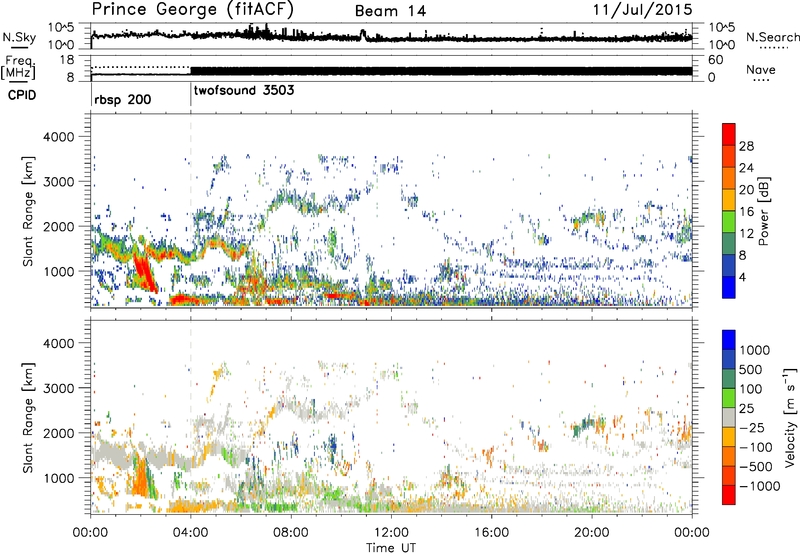Click the power panel 'Slant Range [km]' label
800x554 pixels.
28,211
